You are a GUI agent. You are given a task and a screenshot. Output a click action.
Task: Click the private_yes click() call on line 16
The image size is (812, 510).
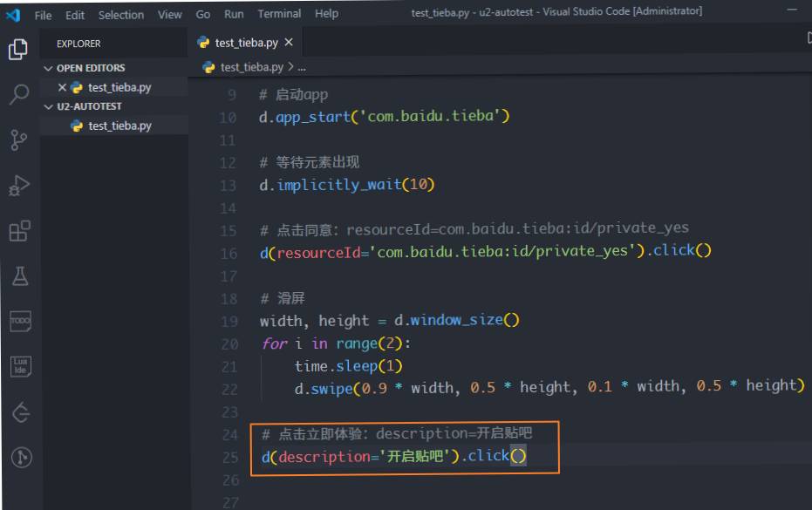[681, 250]
